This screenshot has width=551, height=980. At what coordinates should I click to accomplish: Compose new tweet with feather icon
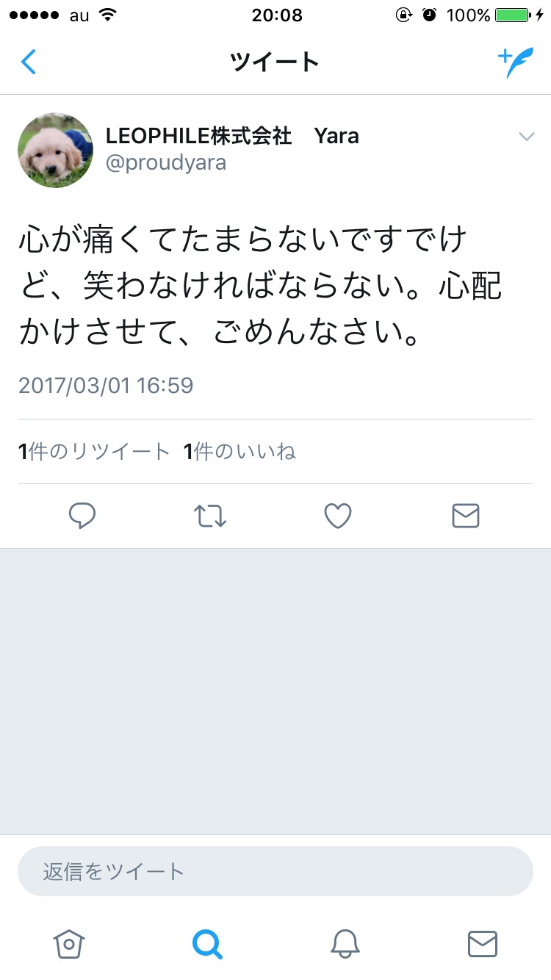(516, 63)
